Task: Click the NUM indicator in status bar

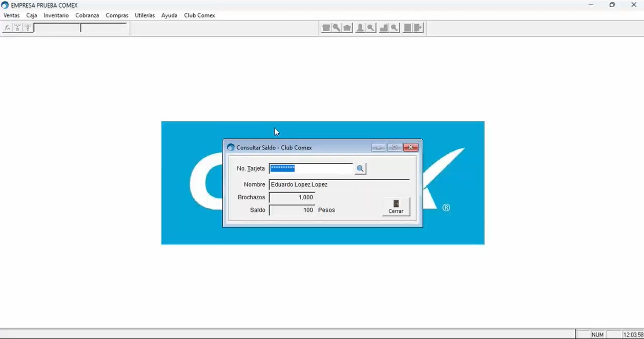Action: point(597,334)
